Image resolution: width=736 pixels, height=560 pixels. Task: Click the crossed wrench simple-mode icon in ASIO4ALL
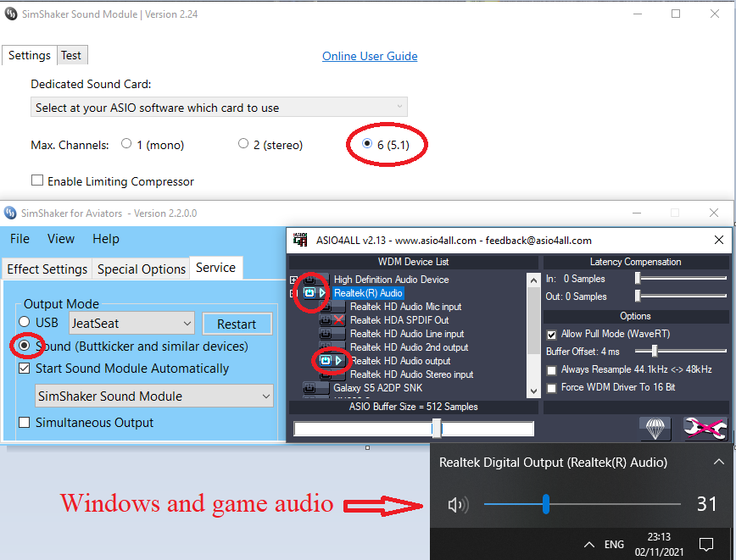coord(705,428)
